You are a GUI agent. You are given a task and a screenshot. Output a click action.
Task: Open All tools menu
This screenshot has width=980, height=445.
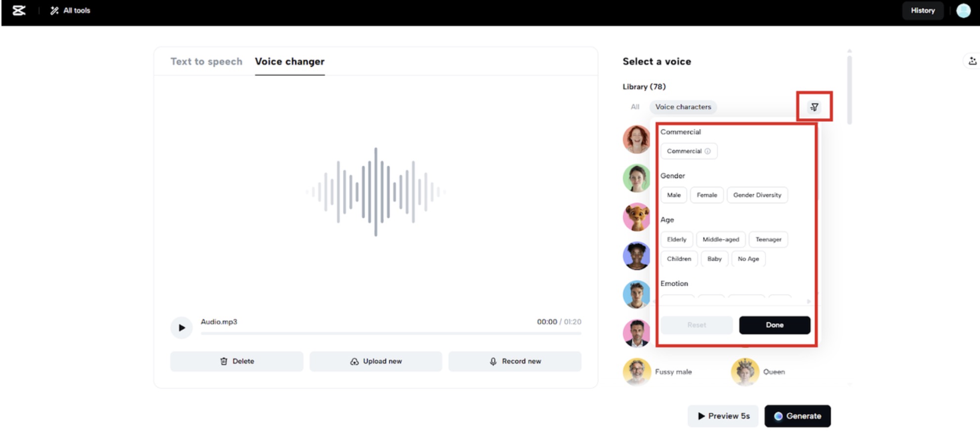(x=70, y=10)
